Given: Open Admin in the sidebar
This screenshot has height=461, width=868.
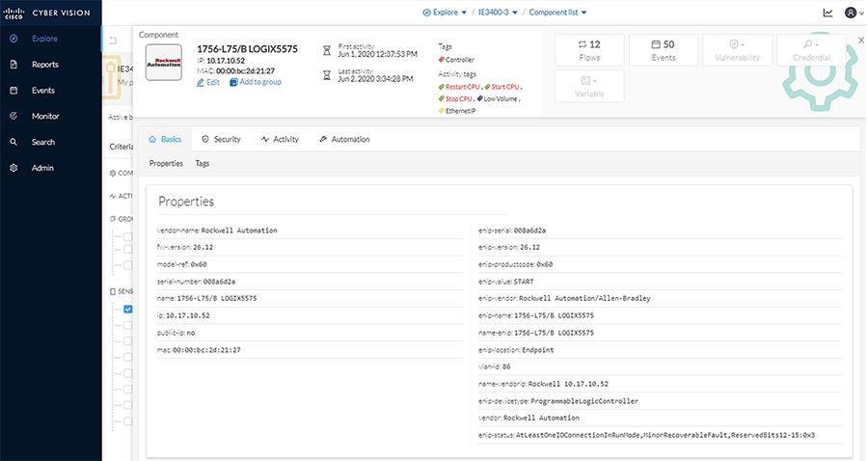Looking at the screenshot, I should click(x=42, y=168).
